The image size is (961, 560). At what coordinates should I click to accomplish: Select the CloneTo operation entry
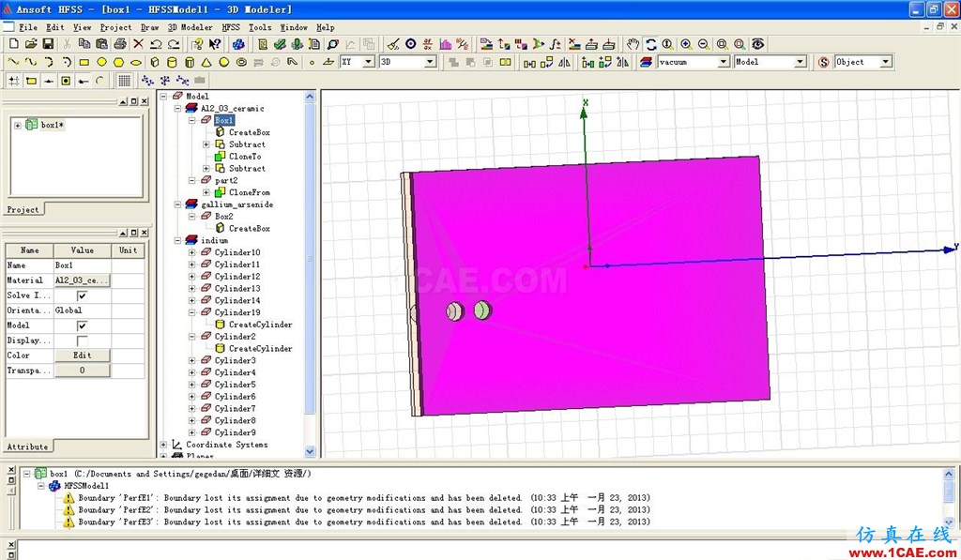[x=245, y=157]
